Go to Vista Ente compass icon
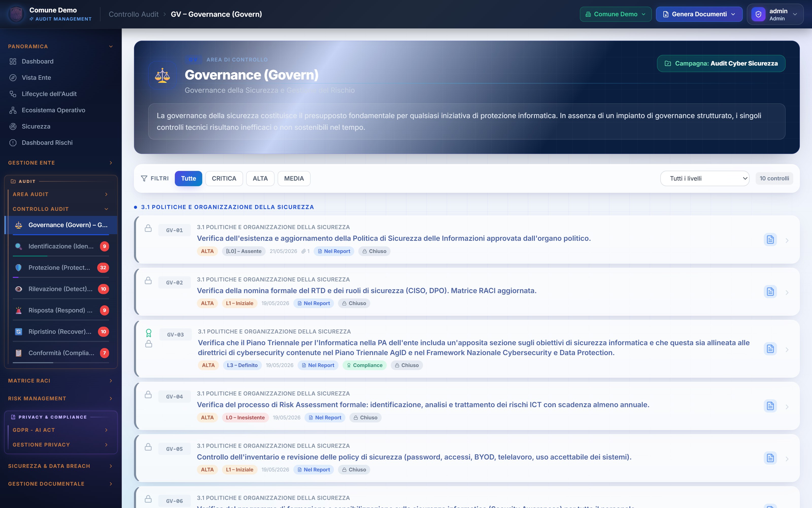The image size is (812, 508). pos(13,78)
